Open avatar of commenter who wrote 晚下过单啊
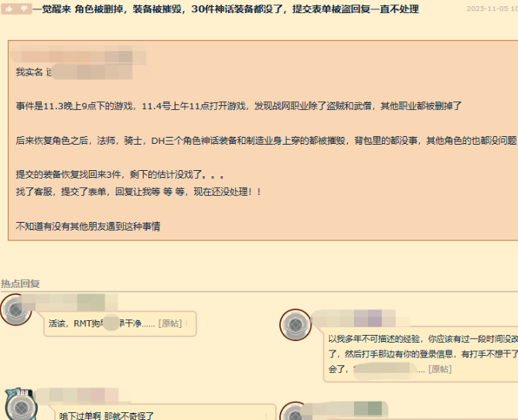518x420 pixels. pos(19,405)
